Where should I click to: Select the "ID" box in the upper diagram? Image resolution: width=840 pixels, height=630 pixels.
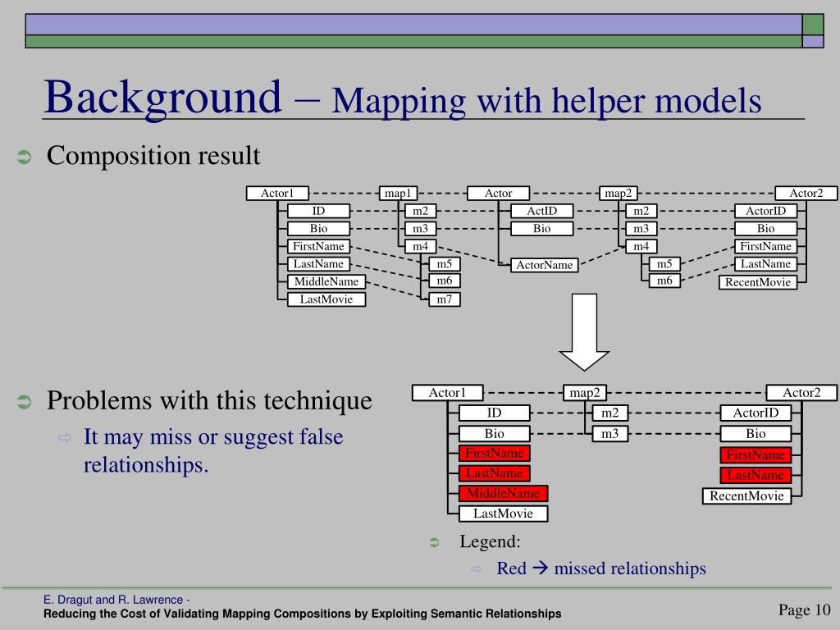(x=319, y=211)
